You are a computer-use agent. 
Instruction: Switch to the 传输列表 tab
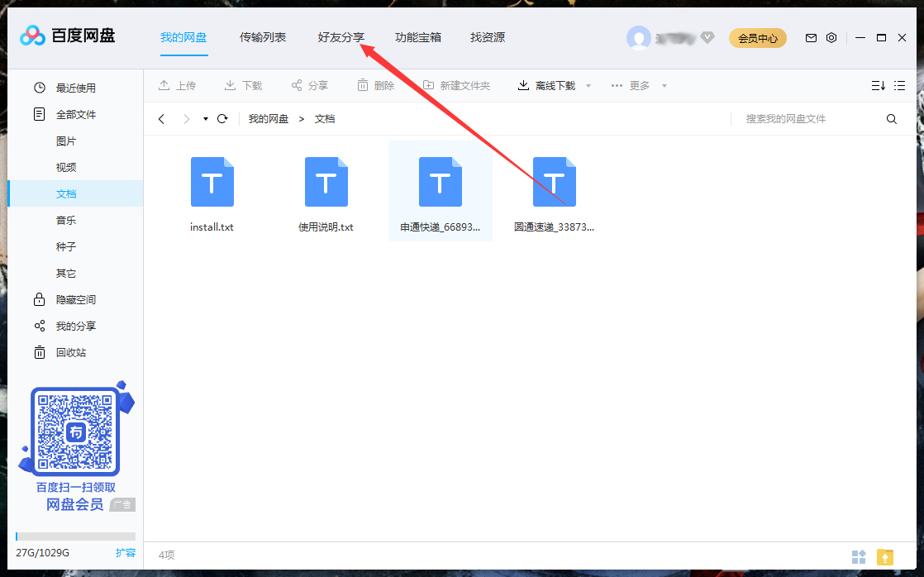263,37
